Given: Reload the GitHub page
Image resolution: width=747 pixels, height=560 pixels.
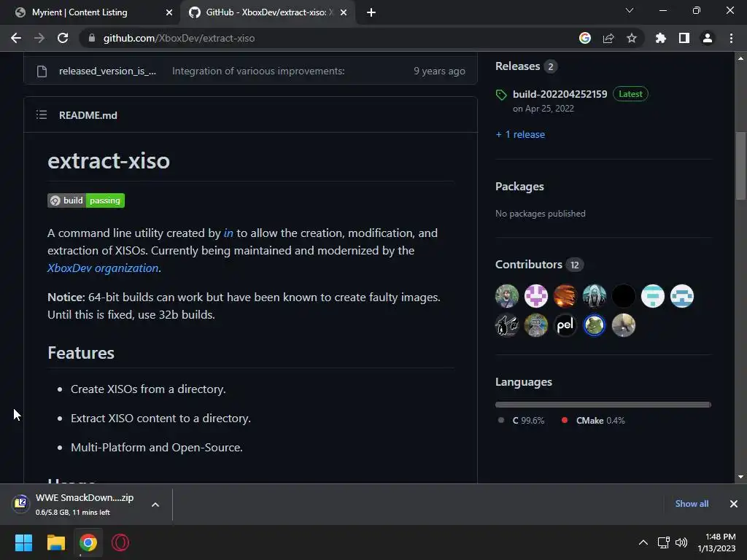Looking at the screenshot, I should point(63,38).
